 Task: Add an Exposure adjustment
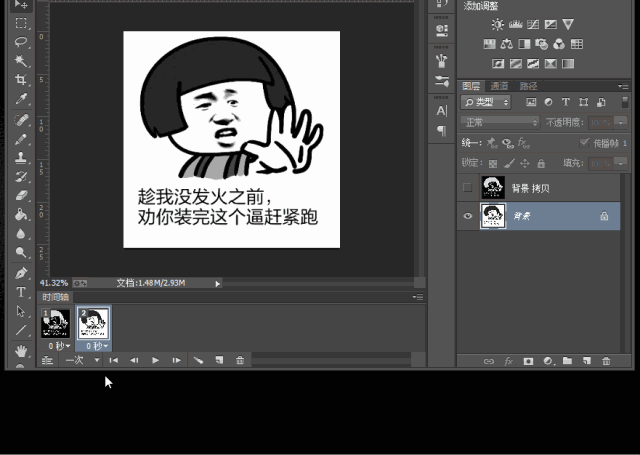tap(551, 24)
